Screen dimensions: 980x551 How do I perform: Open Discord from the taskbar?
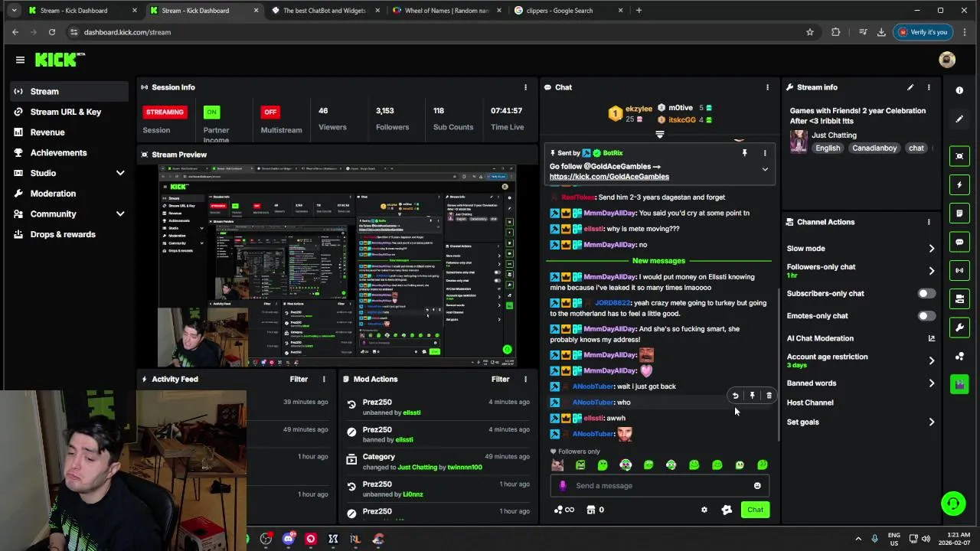[x=288, y=539]
